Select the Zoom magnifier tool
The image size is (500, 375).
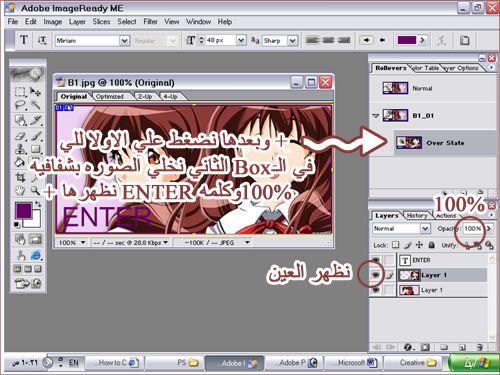click(x=35, y=191)
